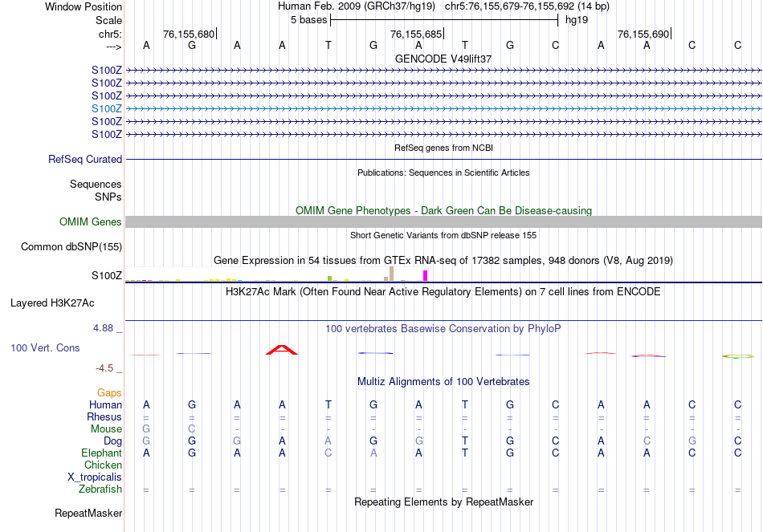Select the 'Dog' alignment row label
This screenshot has height=532, width=763.
tap(113, 441)
